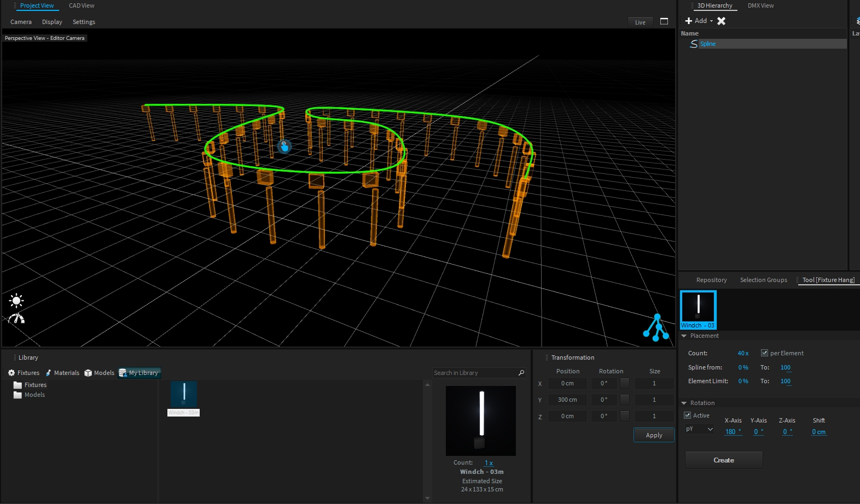Open the Camera menu
Screen dimensions: 860x504
pyautogui.click(x=21, y=22)
